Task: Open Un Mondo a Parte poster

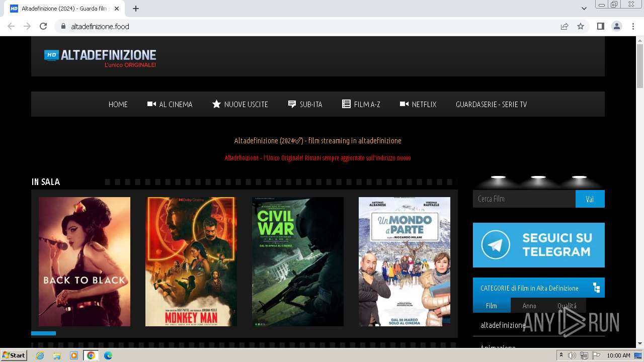Action: tap(405, 261)
